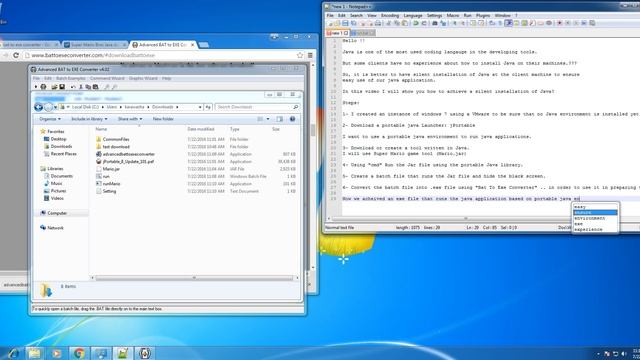Screen dimensions: 640x360
Task: Click the Replace icon in Notepad++ toolbar
Action: point(443,23)
